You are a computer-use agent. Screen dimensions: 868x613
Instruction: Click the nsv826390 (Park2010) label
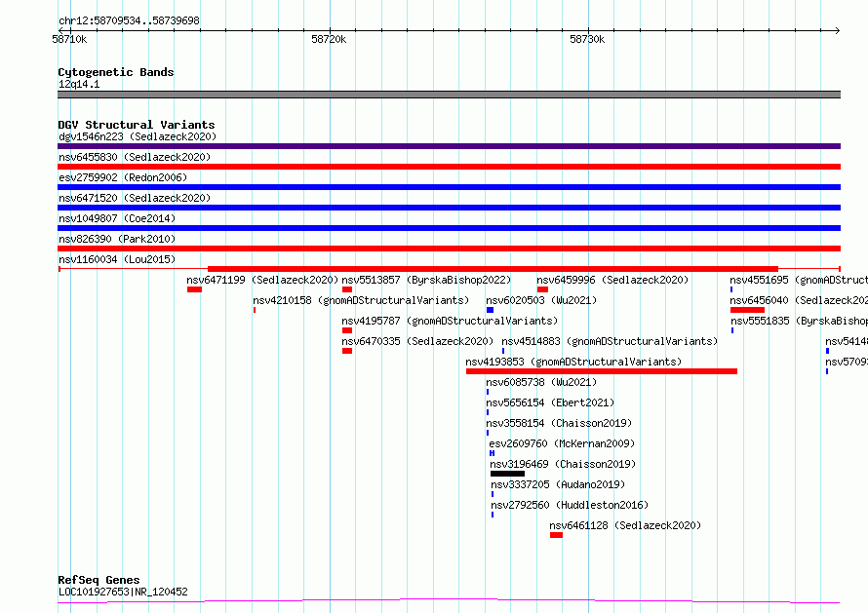pyautogui.click(x=117, y=239)
